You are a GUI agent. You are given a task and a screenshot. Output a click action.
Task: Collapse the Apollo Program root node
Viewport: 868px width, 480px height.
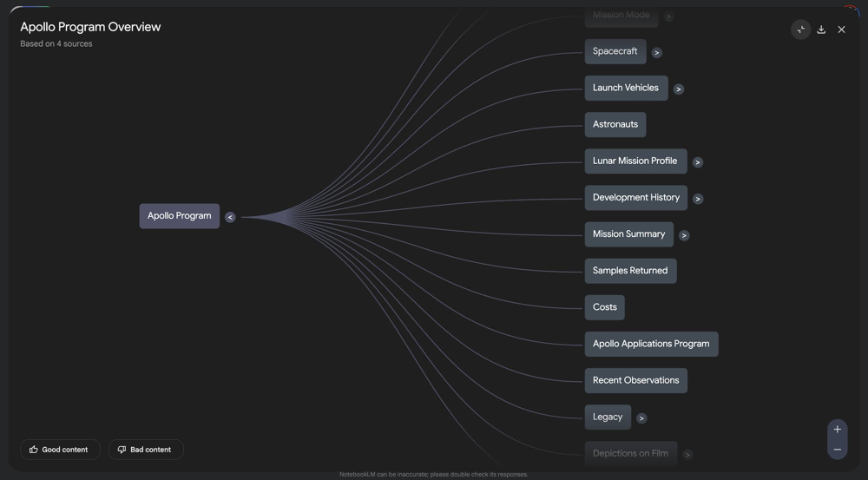coord(230,217)
